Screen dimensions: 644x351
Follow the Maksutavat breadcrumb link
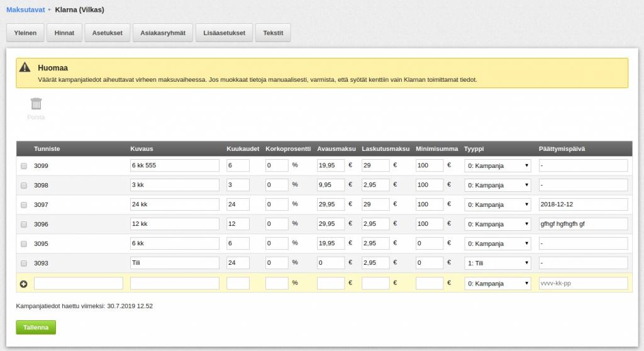25,9
